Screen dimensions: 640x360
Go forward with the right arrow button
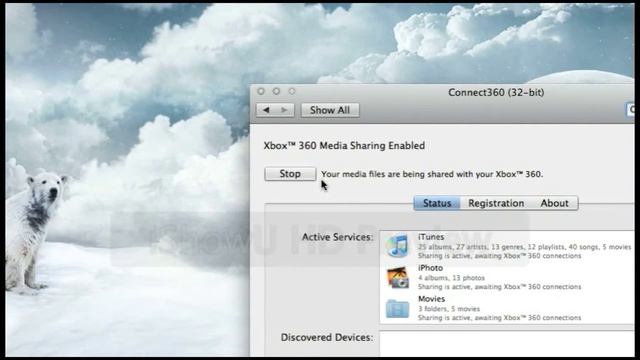284,110
